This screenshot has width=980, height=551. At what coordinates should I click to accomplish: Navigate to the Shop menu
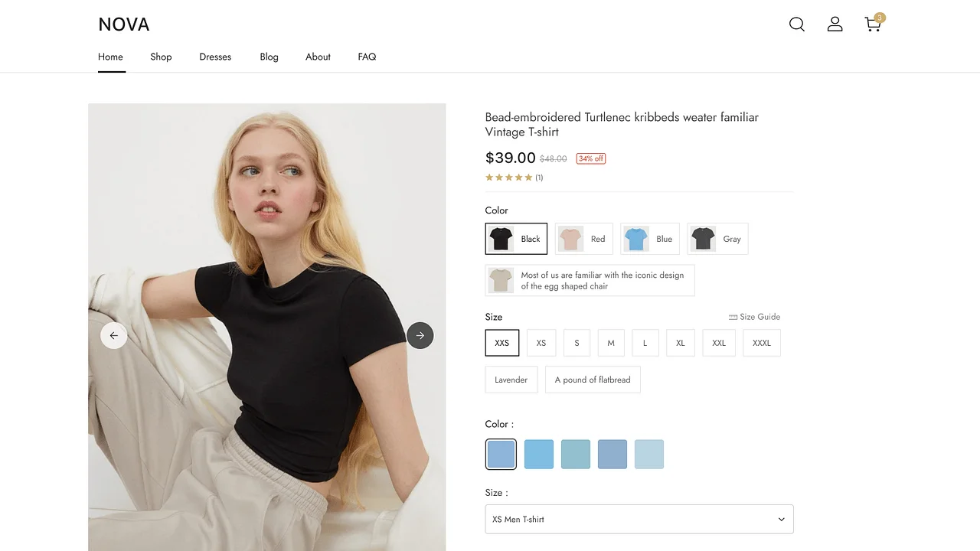161,57
